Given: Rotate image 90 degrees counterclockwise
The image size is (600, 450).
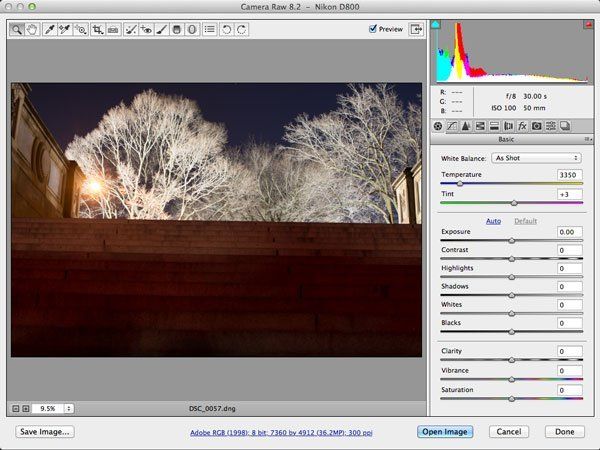Looking at the screenshot, I should pyautogui.click(x=226, y=29).
